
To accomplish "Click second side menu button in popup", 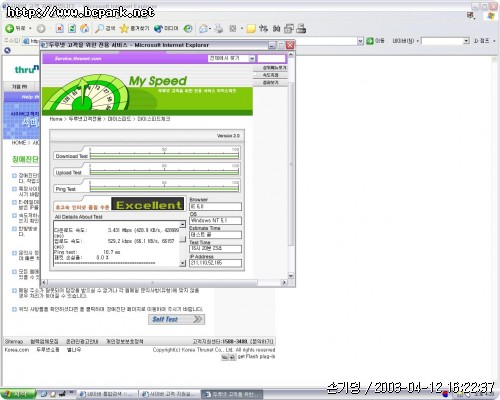I will [270, 75].
